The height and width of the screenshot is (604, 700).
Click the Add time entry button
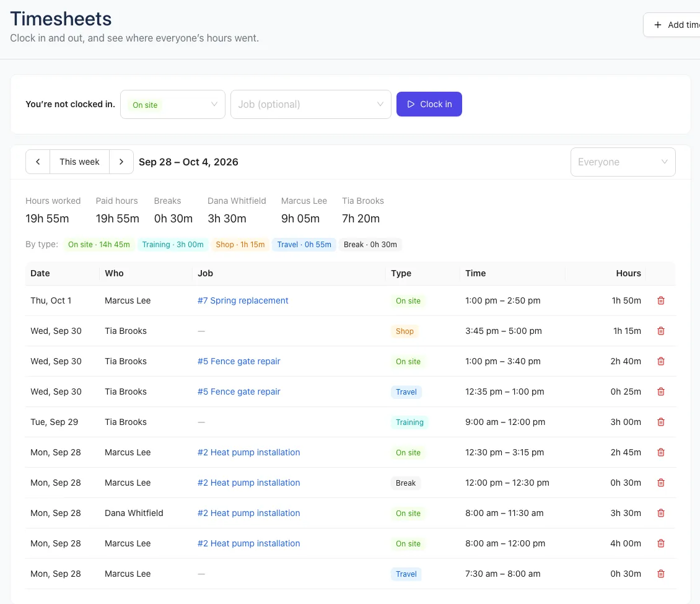(672, 25)
